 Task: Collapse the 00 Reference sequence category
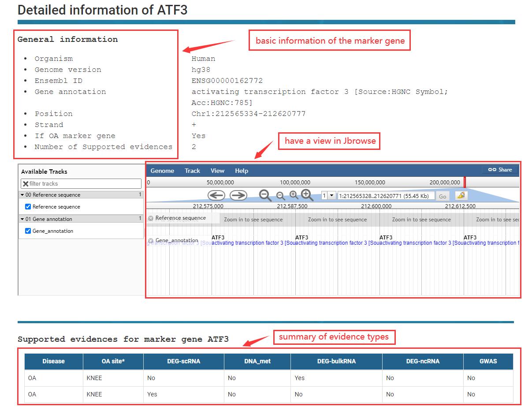coord(22,195)
